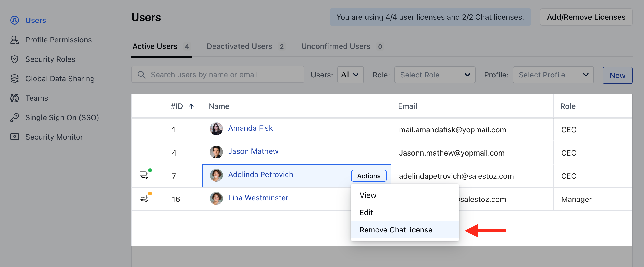Click Jason Mathew's avatar thumbnail
Image resolution: width=644 pixels, height=267 pixels.
(216, 152)
